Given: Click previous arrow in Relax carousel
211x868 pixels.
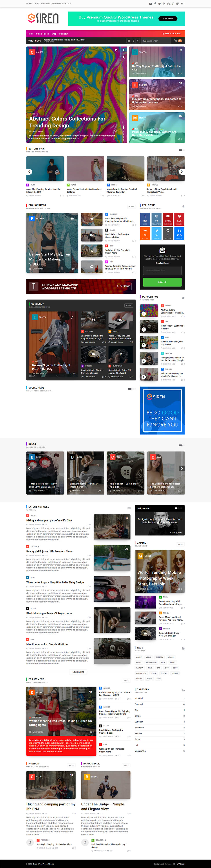Looking at the screenshot, I should pyautogui.click(x=30, y=468).
